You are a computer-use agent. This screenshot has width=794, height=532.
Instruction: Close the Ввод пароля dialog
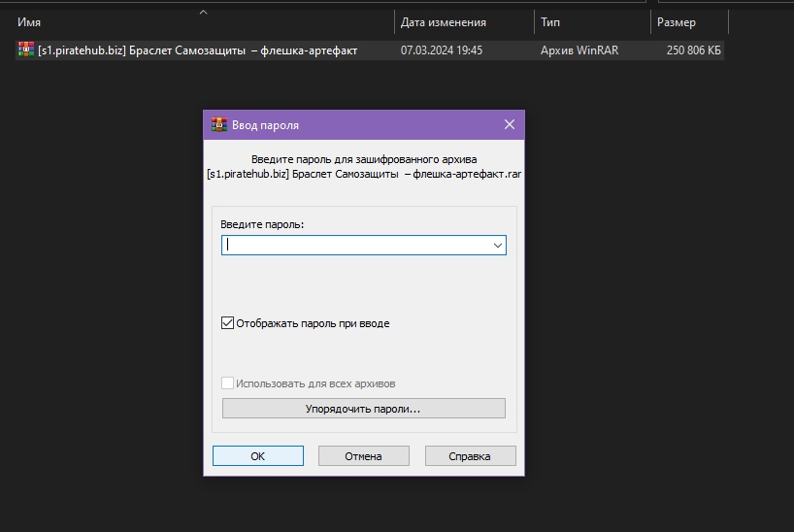[x=510, y=124]
